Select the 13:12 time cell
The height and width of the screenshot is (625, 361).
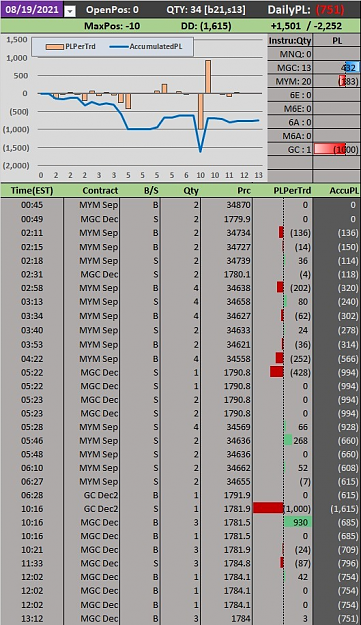click(32, 619)
